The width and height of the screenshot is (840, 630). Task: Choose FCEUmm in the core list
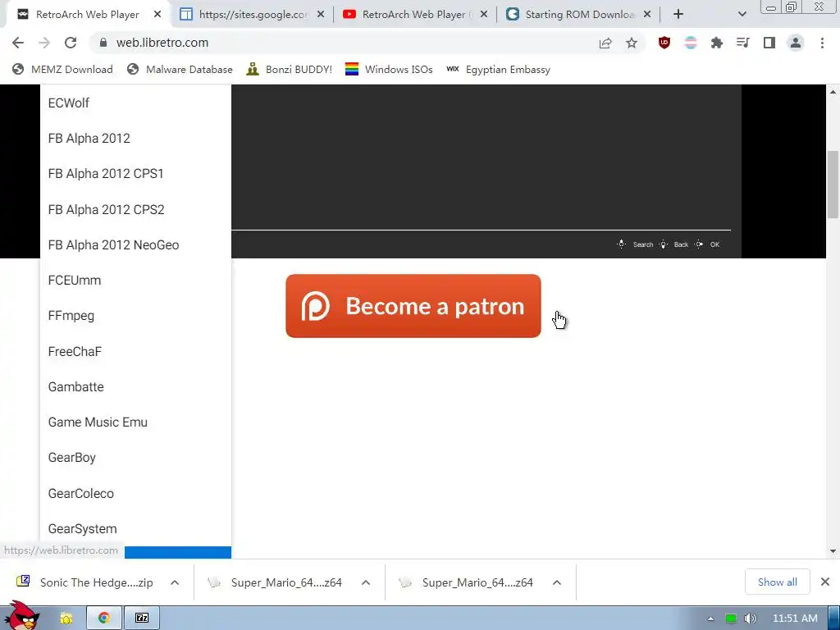coord(135,281)
